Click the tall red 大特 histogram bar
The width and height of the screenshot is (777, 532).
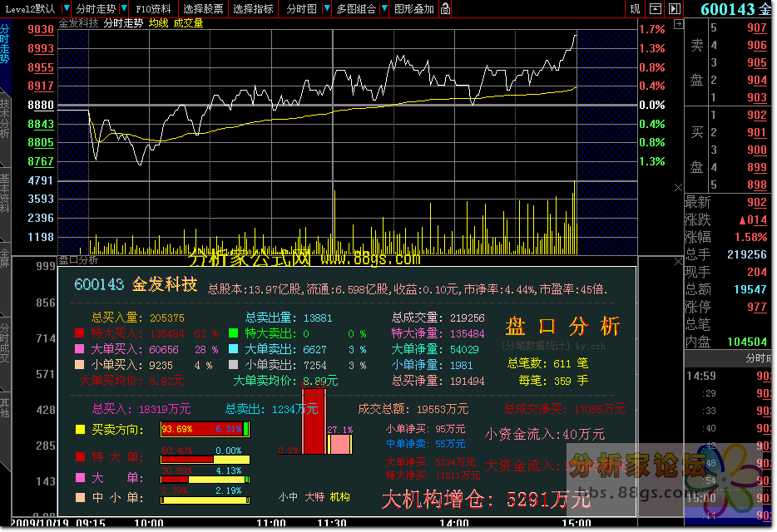click(x=314, y=421)
